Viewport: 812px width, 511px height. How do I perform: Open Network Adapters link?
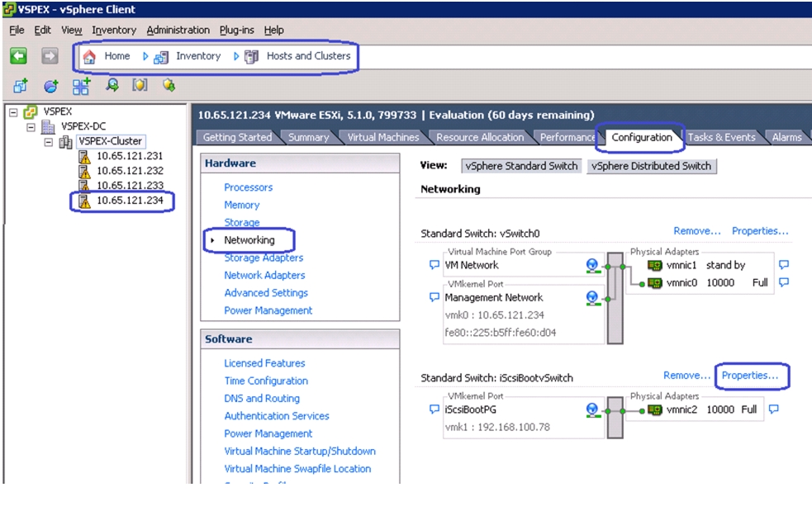[x=264, y=276]
